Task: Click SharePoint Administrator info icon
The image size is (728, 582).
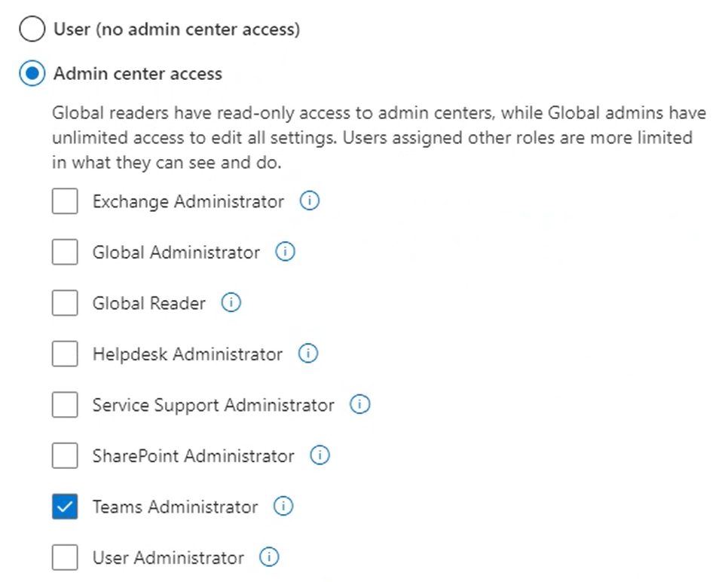Action: (320, 455)
